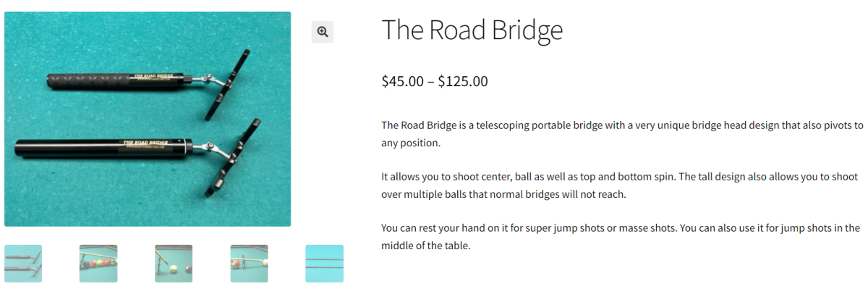
Task: Click paragraph about jump shots or masse shots
Action: pos(621,237)
